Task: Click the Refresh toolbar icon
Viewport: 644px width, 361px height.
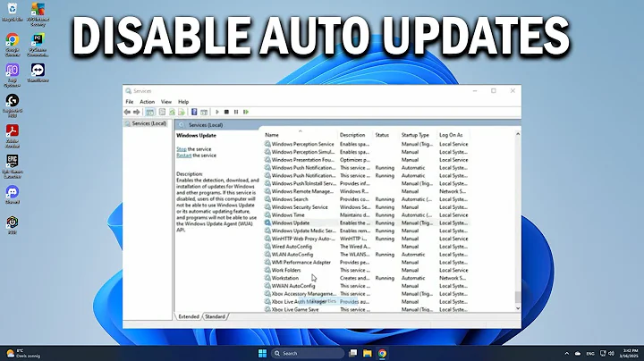Action: point(172,112)
